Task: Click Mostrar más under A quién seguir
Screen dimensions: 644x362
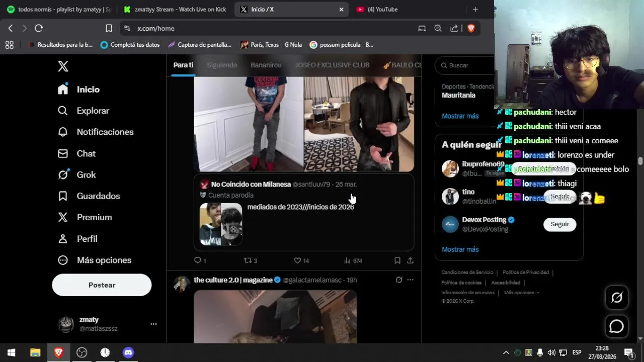Action: [x=460, y=249]
